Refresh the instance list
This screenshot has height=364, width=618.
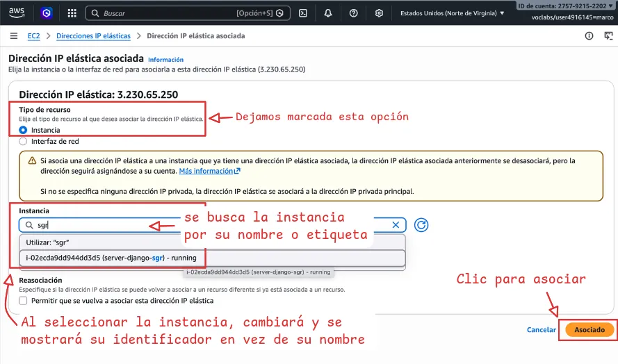point(421,225)
